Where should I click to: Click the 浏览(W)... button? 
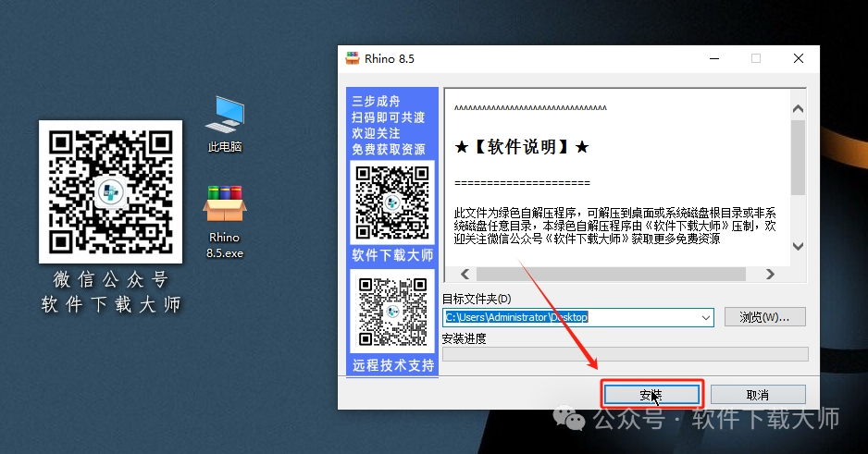point(764,317)
